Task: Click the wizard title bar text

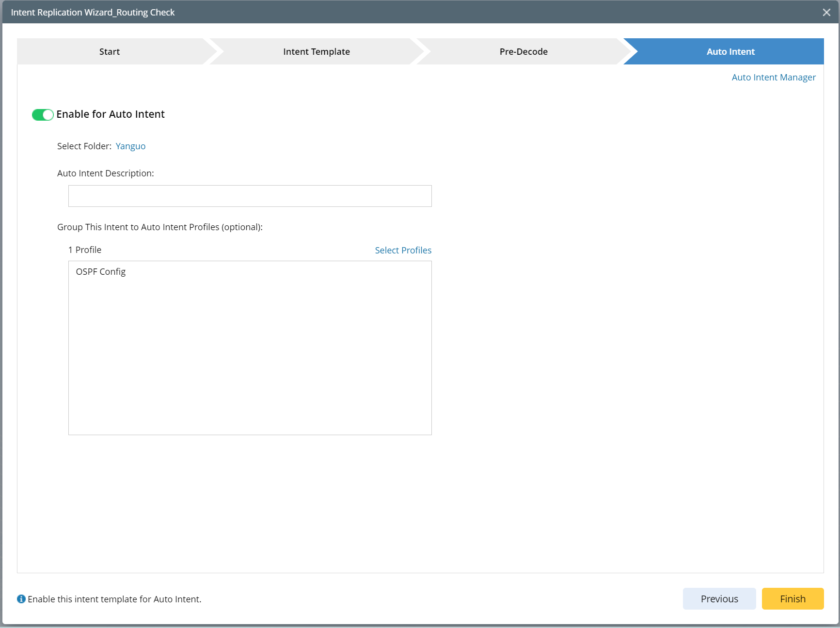Action: 93,13
